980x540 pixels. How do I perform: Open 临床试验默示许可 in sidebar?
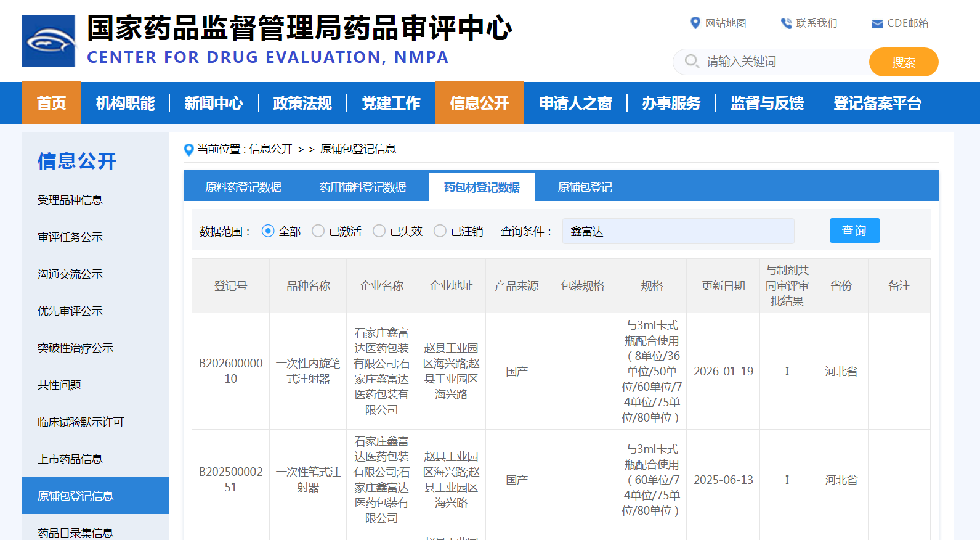pyautogui.click(x=95, y=422)
